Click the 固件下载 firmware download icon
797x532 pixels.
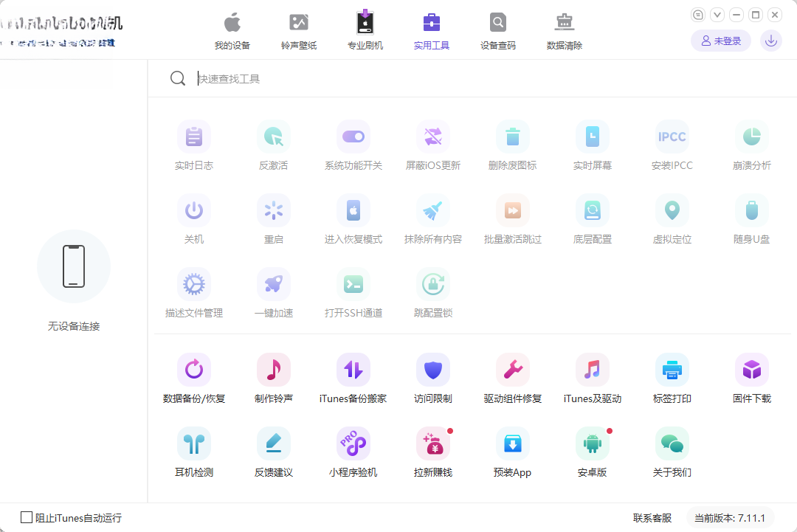pyautogui.click(x=752, y=370)
